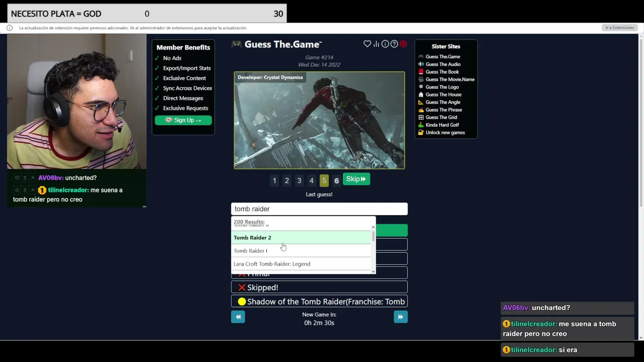Click the Sign Up button
The width and height of the screenshot is (644, 362).
183,120
